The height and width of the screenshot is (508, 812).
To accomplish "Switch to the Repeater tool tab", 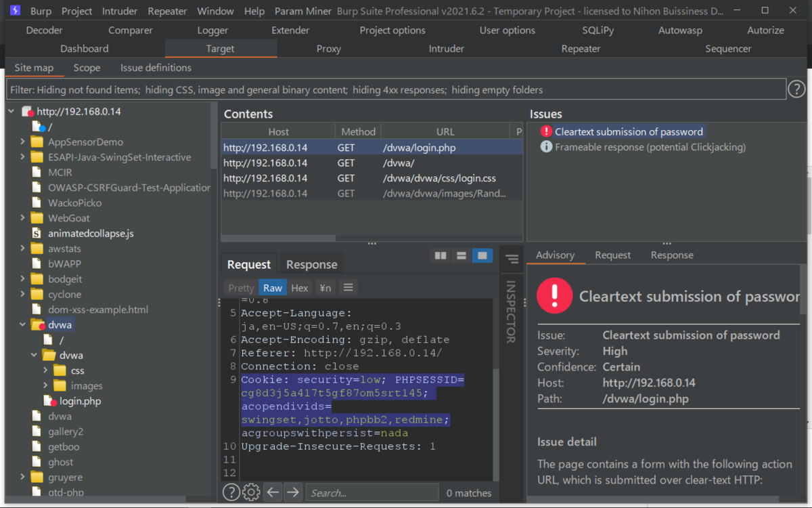I will (x=581, y=49).
